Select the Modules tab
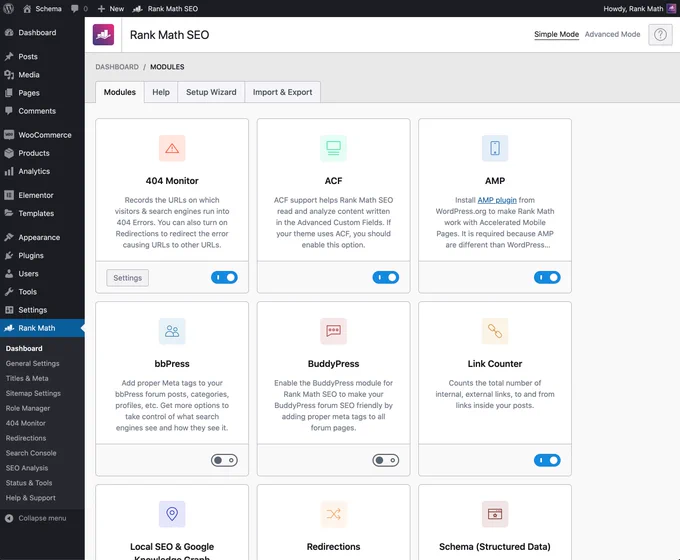Screen dimensions: 680x560 (x=120, y=92)
